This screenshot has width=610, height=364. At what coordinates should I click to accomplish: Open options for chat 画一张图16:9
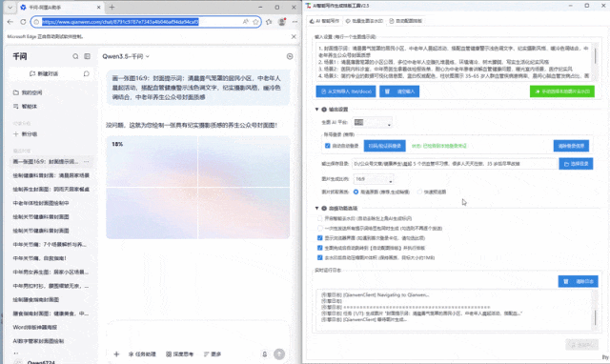coord(87,161)
